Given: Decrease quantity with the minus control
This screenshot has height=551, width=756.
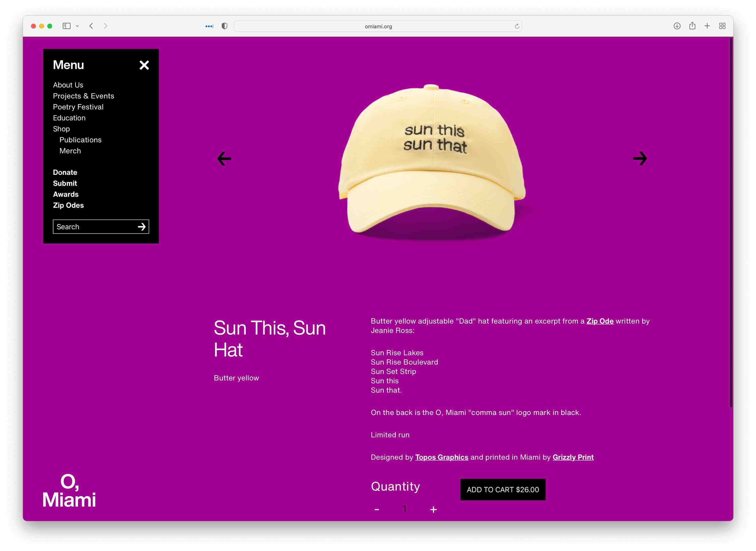Looking at the screenshot, I should [x=377, y=509].
